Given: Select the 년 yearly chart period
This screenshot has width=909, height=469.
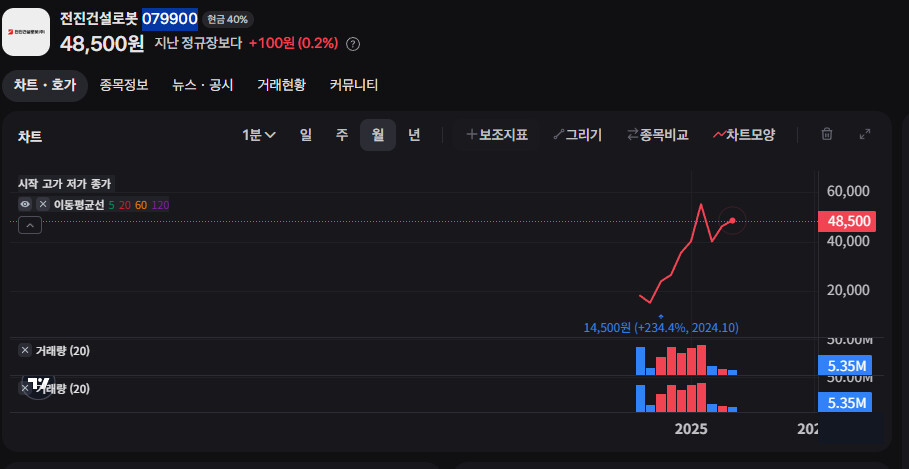Looking at the screenshot, I should pyautogui.click(x=414, y=135).
